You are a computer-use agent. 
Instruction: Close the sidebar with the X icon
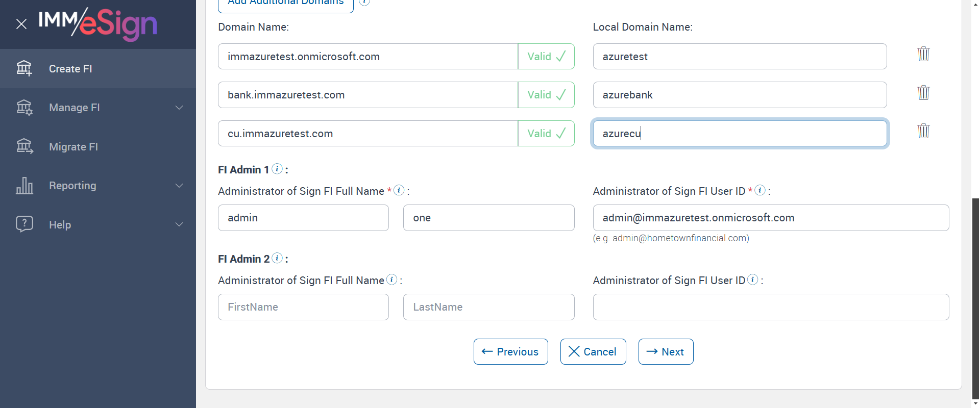point(21,24)
